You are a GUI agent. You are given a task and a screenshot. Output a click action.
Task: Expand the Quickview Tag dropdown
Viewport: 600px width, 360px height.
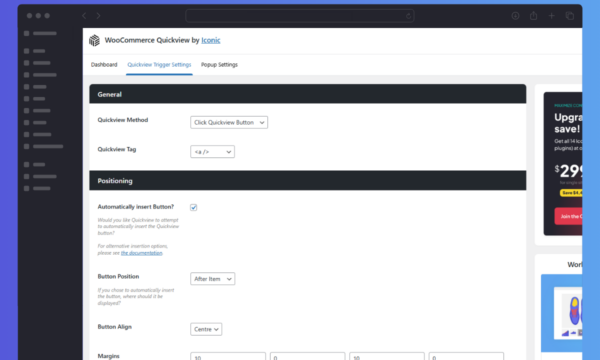212,152
